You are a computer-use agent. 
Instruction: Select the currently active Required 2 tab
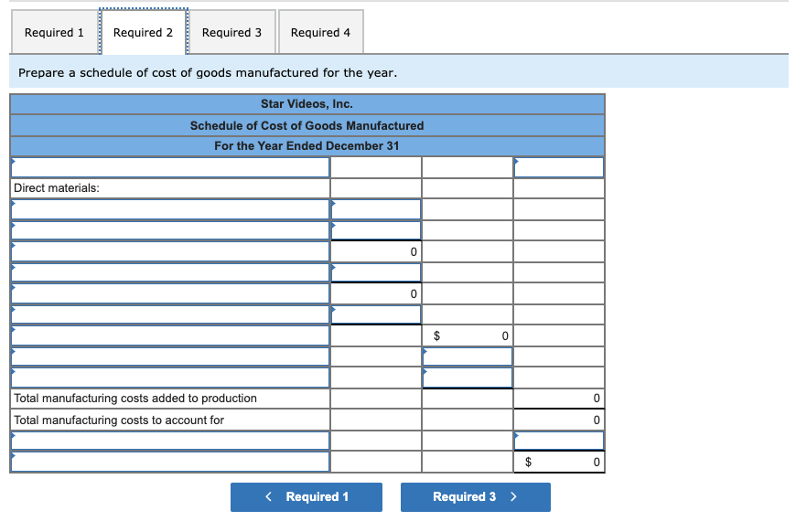pyautogui.click(x=144, y=30)
